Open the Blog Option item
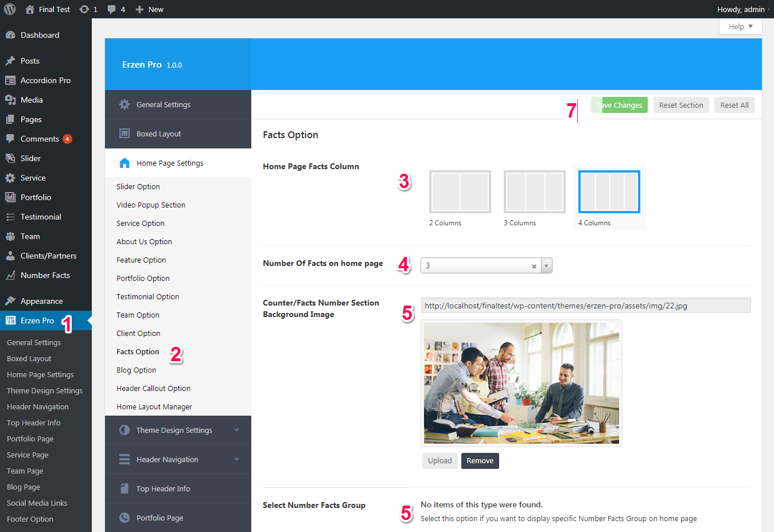The width and height of the screenshot is (774, 532). pos(137,370)
